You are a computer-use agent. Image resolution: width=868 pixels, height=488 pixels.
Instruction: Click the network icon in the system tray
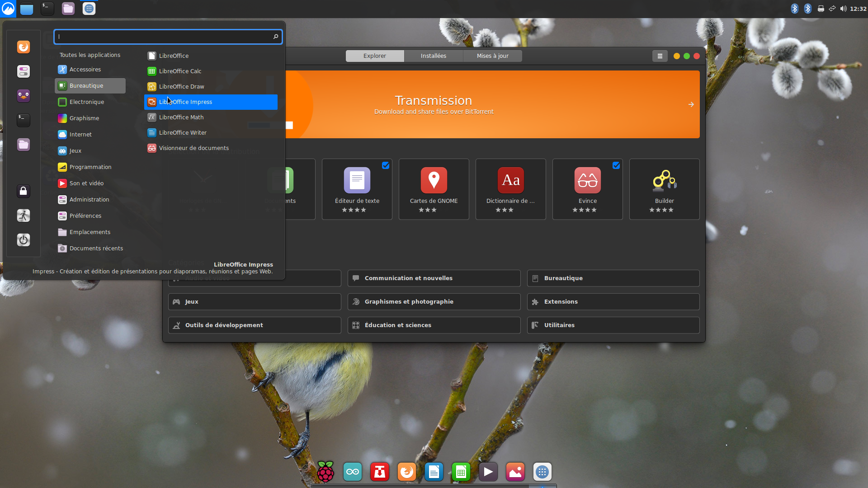point(832,9)
